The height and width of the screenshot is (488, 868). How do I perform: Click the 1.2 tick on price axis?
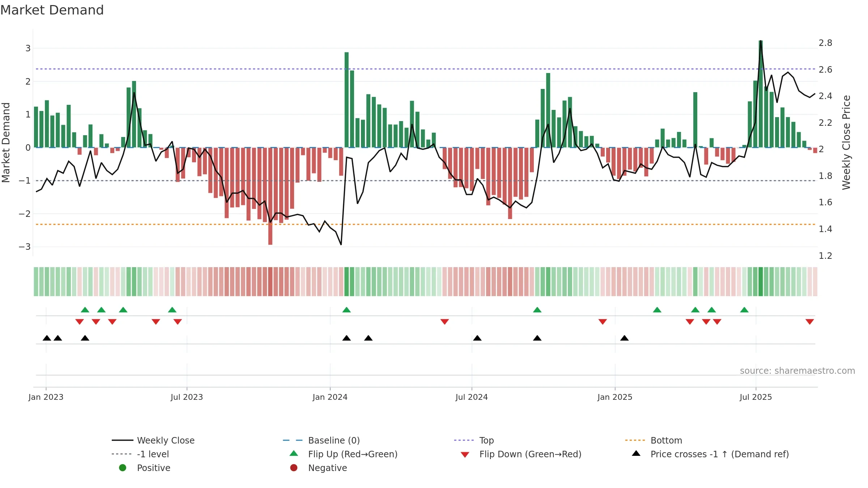tap(825, 256)
